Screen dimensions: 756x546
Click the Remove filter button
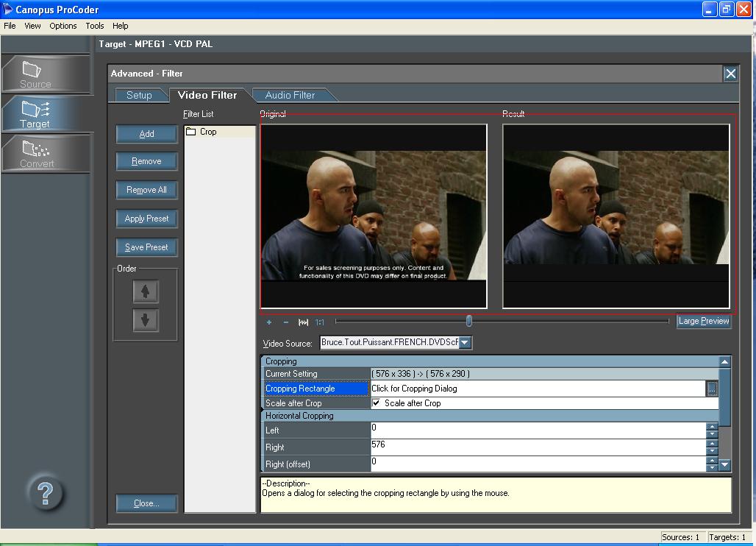pos(146,161)
